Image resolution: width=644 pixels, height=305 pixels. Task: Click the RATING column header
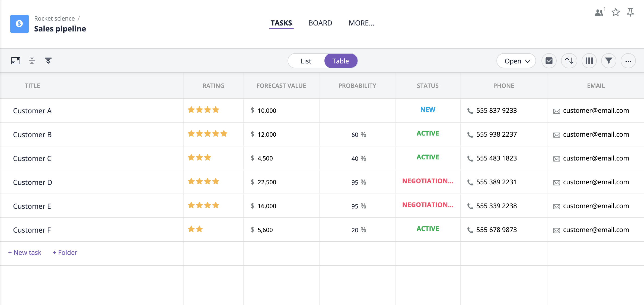point(213,86)
